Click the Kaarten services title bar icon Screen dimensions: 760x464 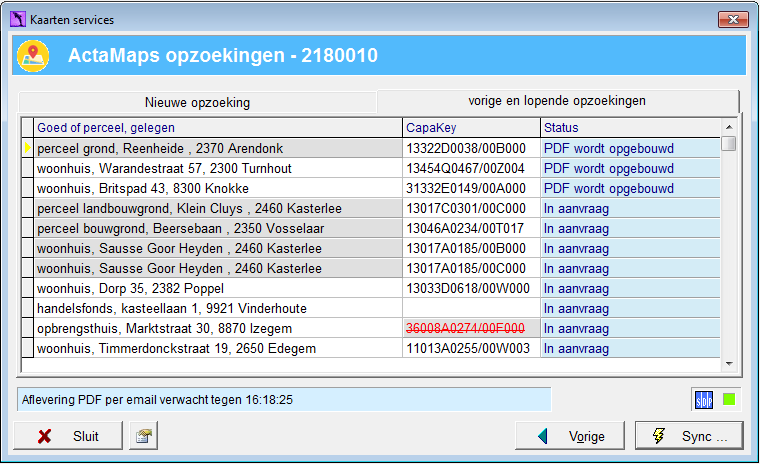pos(17,19)
